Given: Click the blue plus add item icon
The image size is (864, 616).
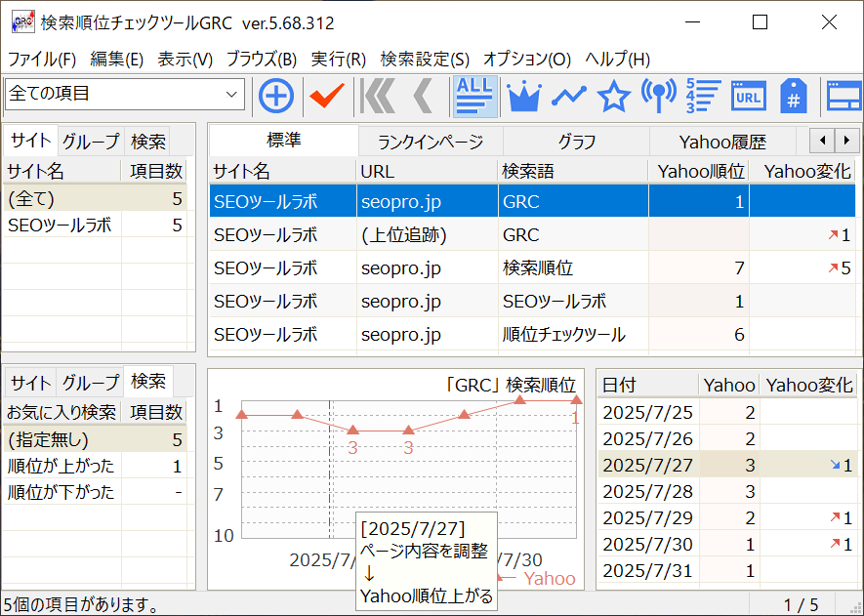Looking at the screenshot, I should point(276,96).
